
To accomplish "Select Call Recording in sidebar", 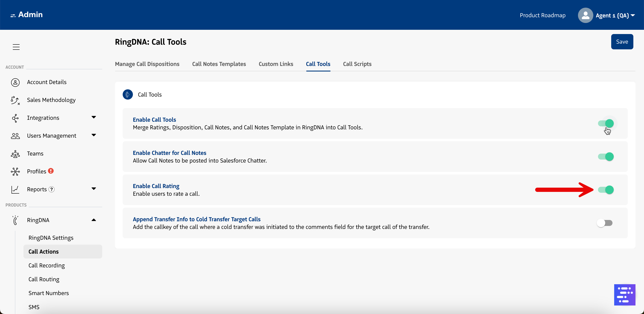I will click(46, 265).
